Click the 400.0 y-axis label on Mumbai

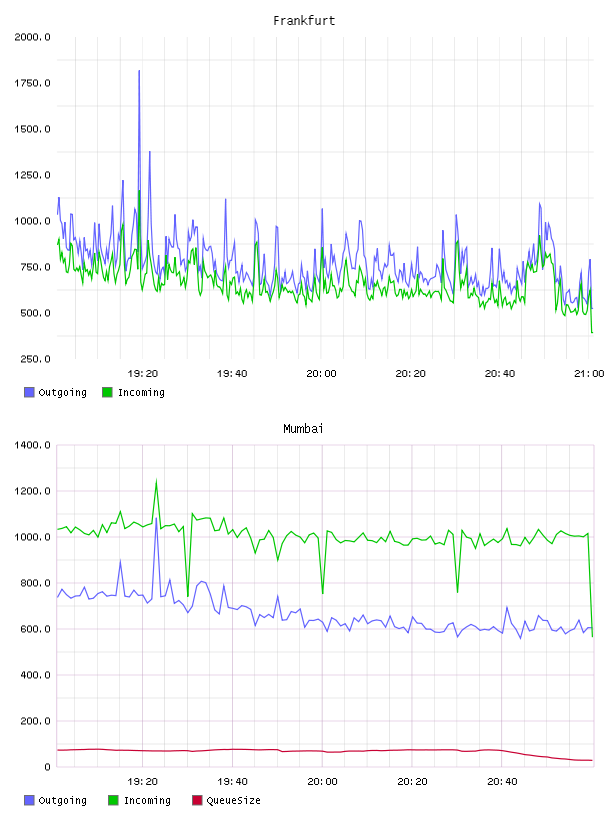click(35, 675)
